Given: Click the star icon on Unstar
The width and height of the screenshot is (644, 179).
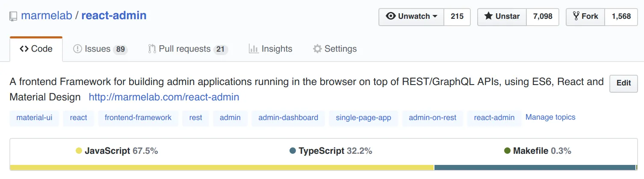Looking at the screenshot, I should pos(488,16).
